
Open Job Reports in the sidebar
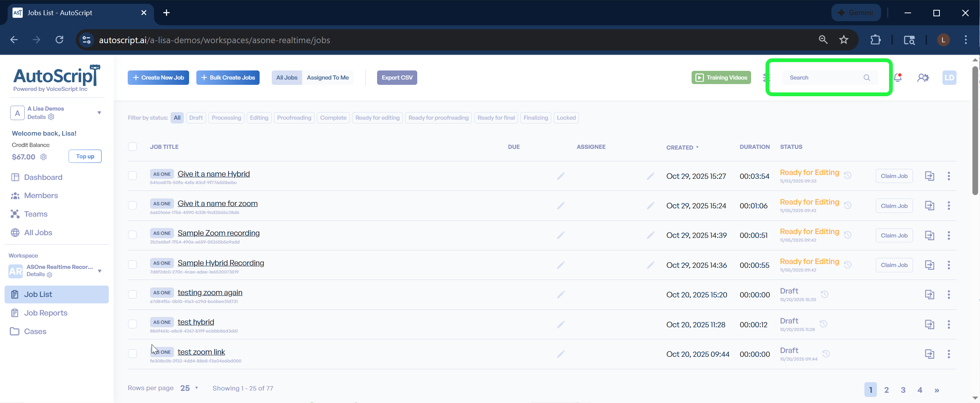45,313
